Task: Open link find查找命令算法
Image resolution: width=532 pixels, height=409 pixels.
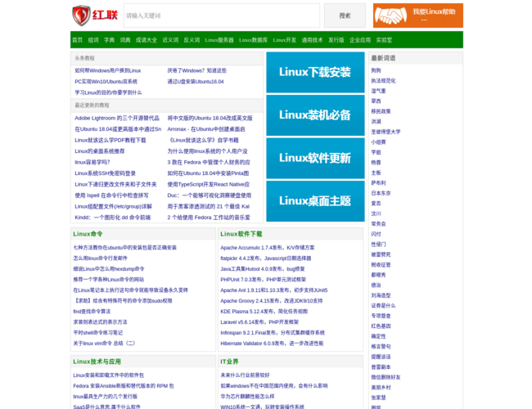Action: 92,312
